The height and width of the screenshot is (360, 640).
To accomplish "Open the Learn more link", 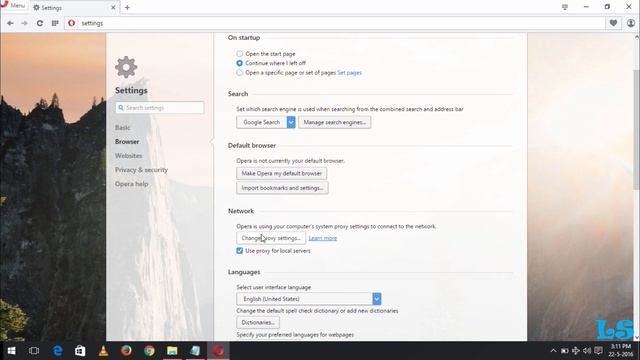I will [323, 238].
